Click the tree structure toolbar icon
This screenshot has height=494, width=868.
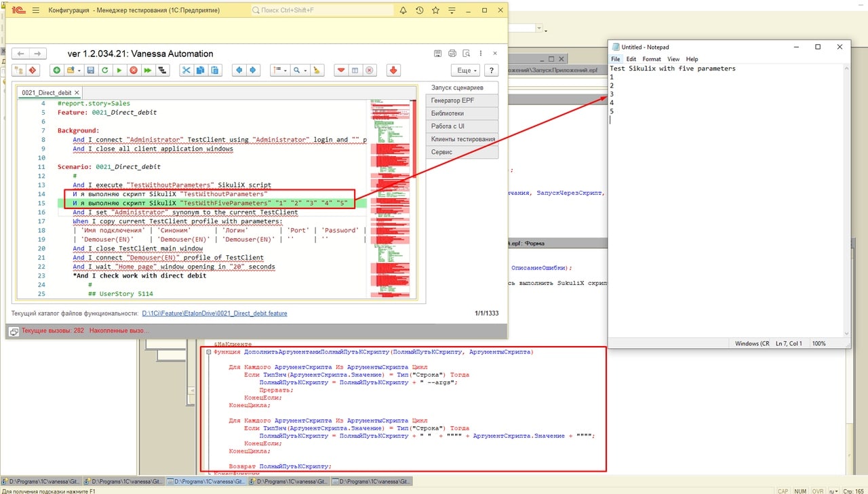tap(18, 70)
